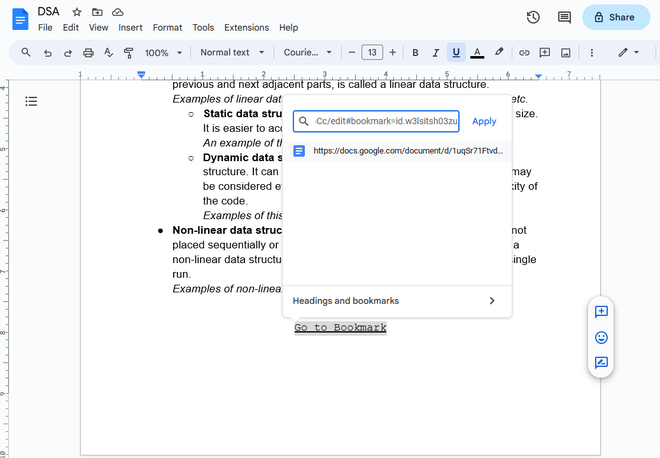Open the Tools menu
This screenshot has height=458, width=660.
click(x=203, y=27)
